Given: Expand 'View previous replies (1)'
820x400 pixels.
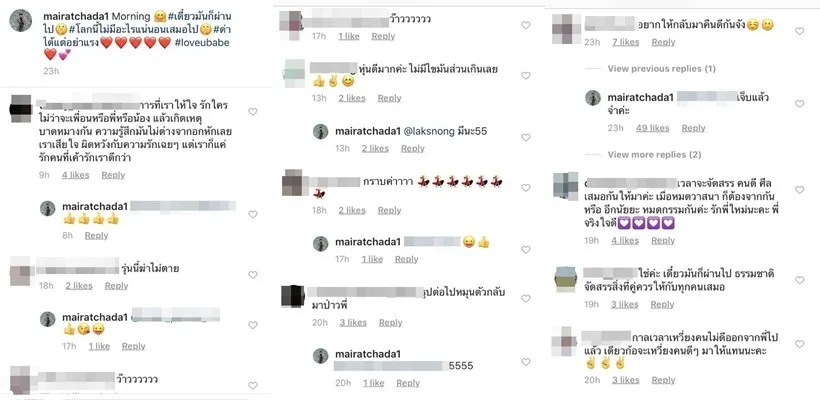Looking at the screenshot, I should (662, 68).
